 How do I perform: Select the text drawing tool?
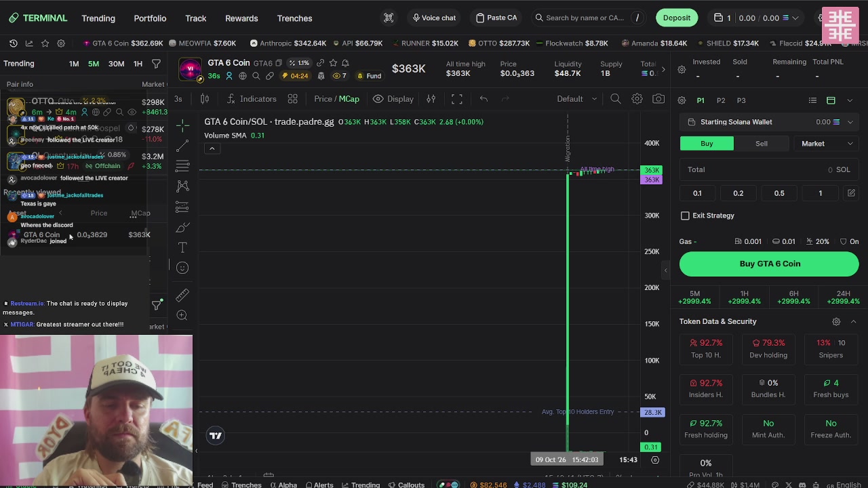coord(182,247)
